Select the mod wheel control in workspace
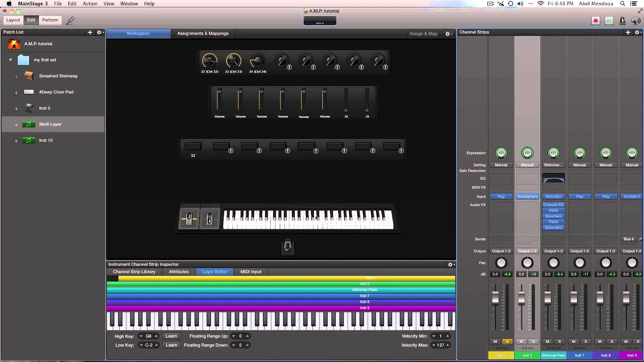Image resolution: width=644 pixels, height=362 pixels. (210, 219)
